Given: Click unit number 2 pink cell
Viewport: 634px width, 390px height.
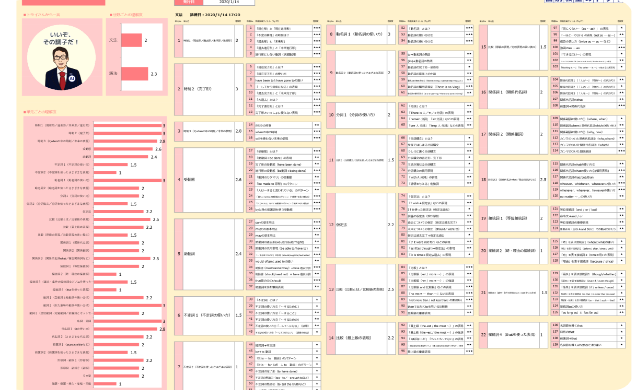Looking at the screenshot, I should [179, 89].
